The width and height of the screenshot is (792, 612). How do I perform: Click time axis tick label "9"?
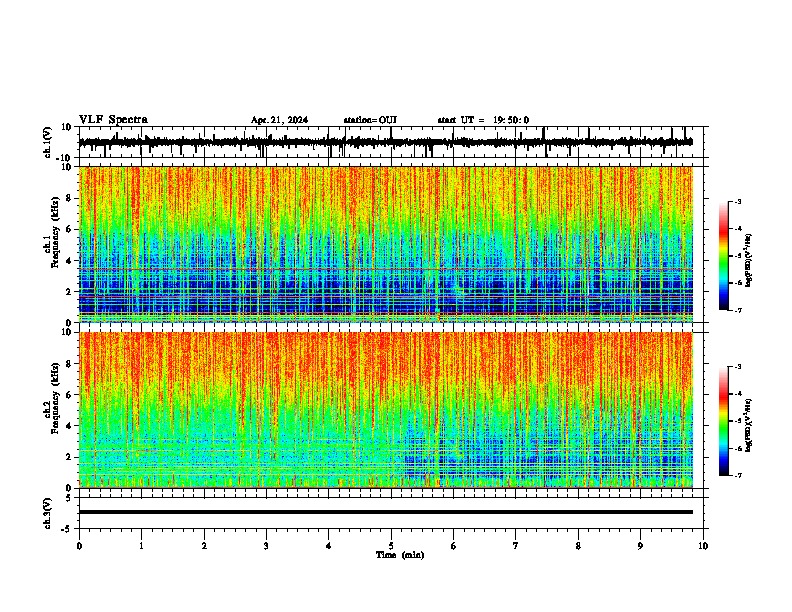[640, 546]
